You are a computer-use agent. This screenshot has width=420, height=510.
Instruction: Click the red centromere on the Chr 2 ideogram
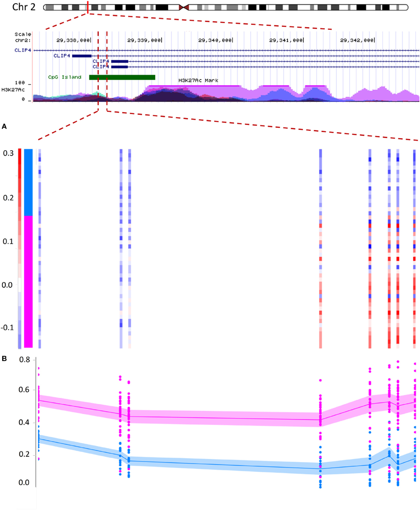pyautogui.click(x=184, y=7)
